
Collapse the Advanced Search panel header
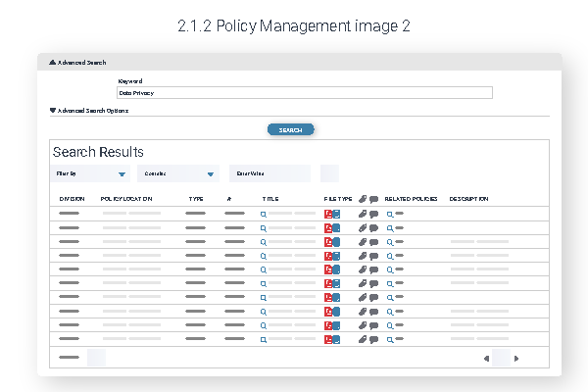pos(77,63)
